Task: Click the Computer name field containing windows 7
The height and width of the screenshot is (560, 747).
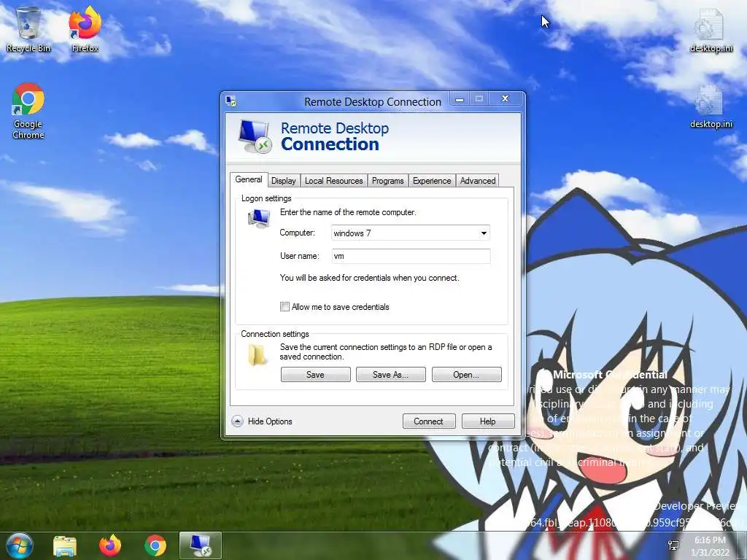Action: 411,233
